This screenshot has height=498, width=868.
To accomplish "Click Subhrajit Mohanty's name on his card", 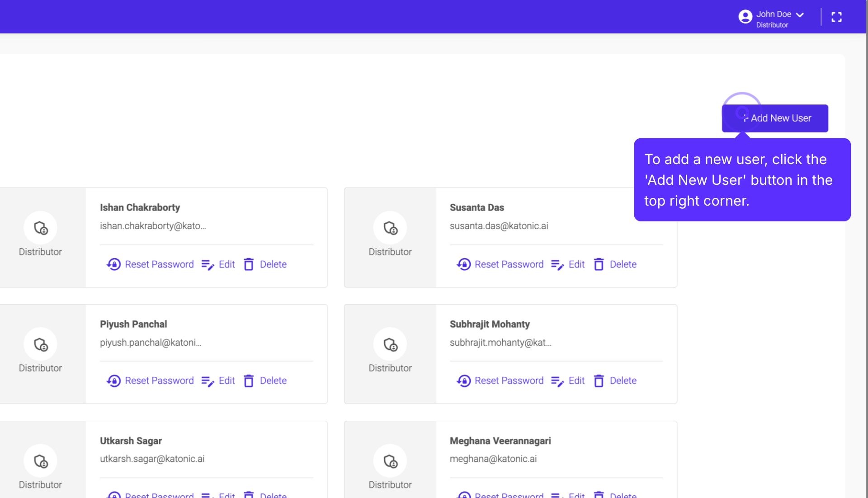I will tap(490, 324).
